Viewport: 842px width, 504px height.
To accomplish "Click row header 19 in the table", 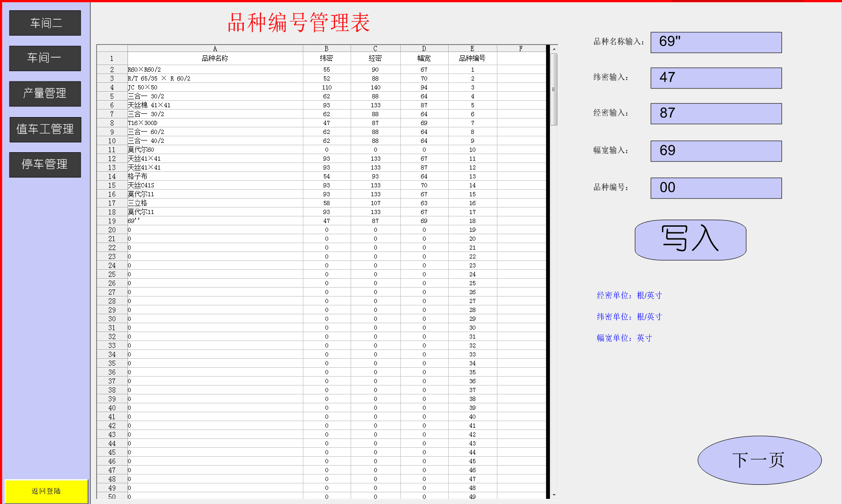I will click(112, 221).
